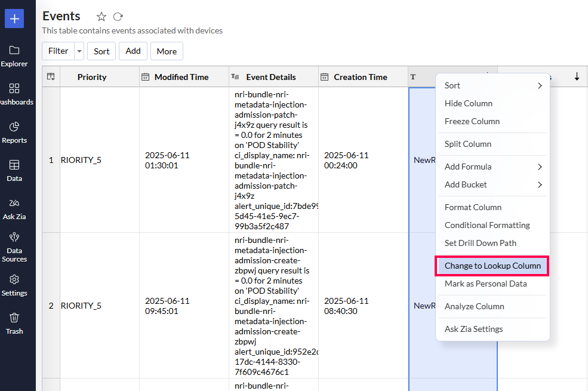The height and width of the screenshot is (391, 588).
Task: Click the More button
Action: (167, 51)
